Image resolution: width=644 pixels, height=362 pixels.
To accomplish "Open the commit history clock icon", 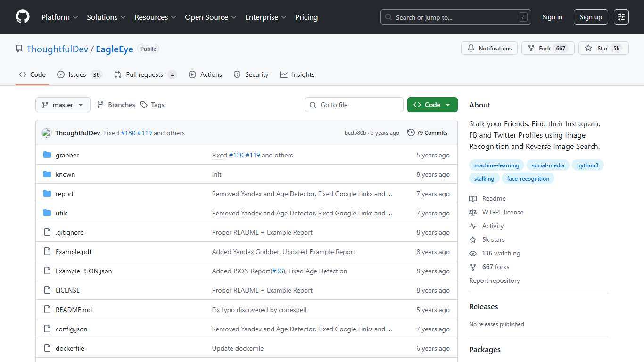I will (x=411, y=133).
